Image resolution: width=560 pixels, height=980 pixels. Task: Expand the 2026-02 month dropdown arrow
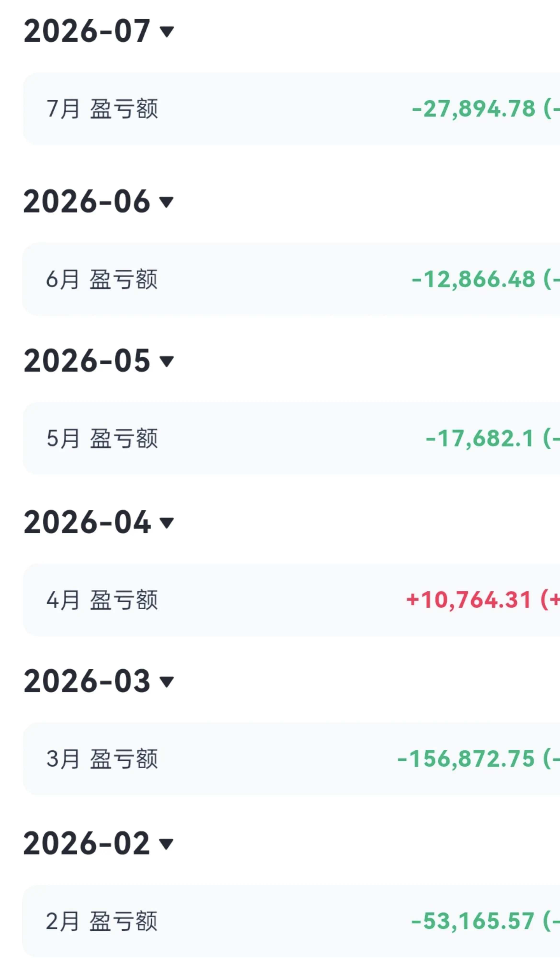(x=166, y=844)
